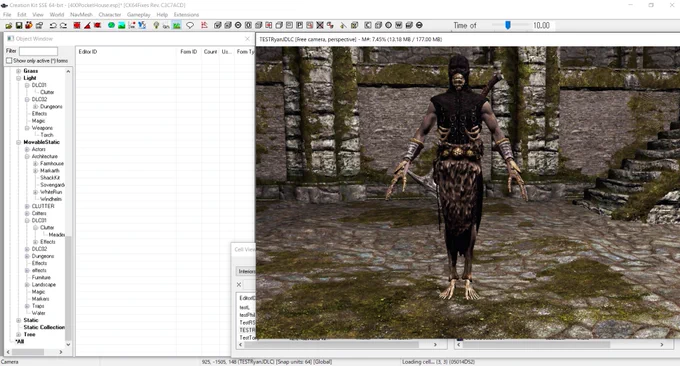Click the first circular target icon in navmesh toolbar

coord(238,26)
